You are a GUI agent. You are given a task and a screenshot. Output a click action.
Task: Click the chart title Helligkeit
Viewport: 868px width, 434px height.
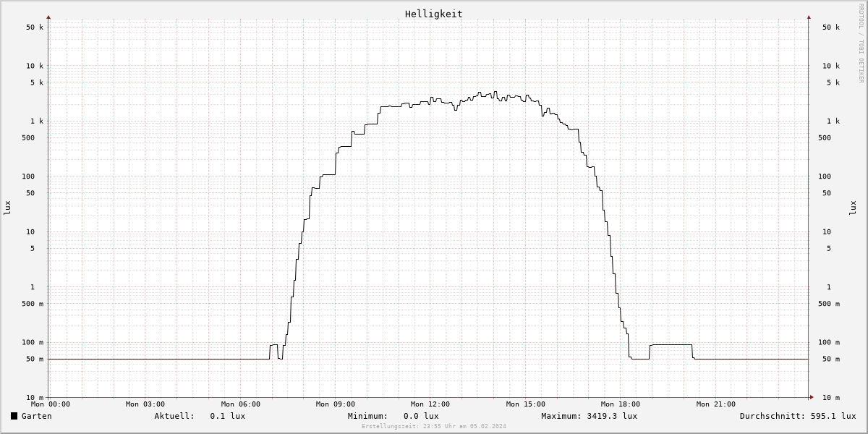click(434, 14)
